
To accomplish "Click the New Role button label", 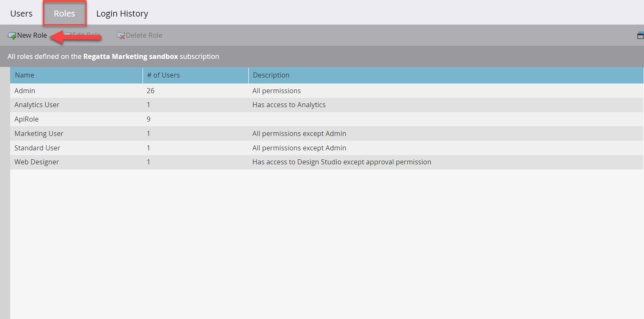I will click(x=32, y=35).
